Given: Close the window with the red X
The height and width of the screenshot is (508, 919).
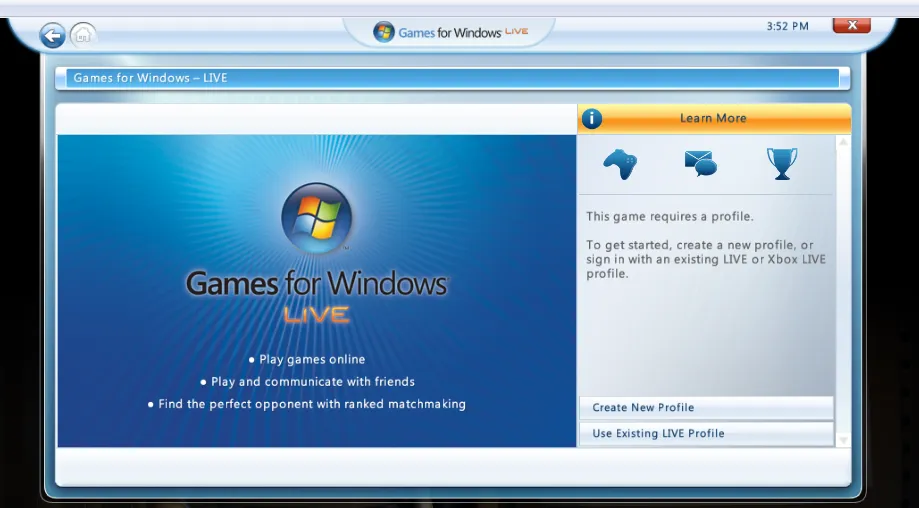Looking at the screenshot, I should [x=851, y=26].
